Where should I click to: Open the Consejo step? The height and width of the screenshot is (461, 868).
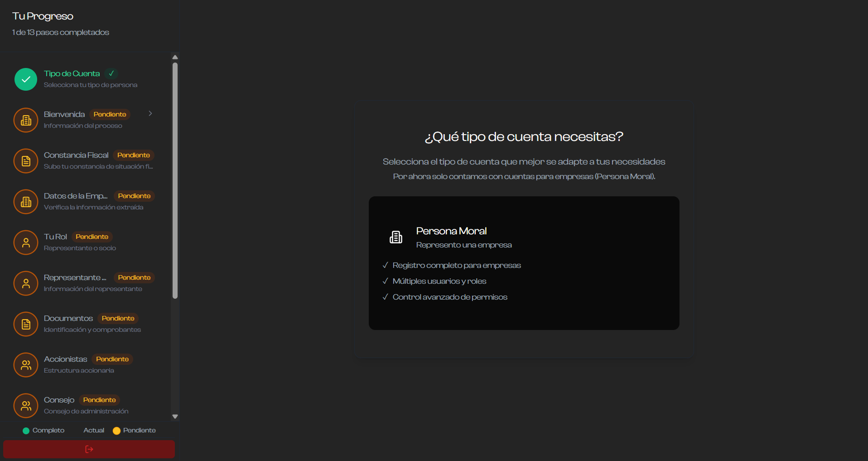coord(85,406)
